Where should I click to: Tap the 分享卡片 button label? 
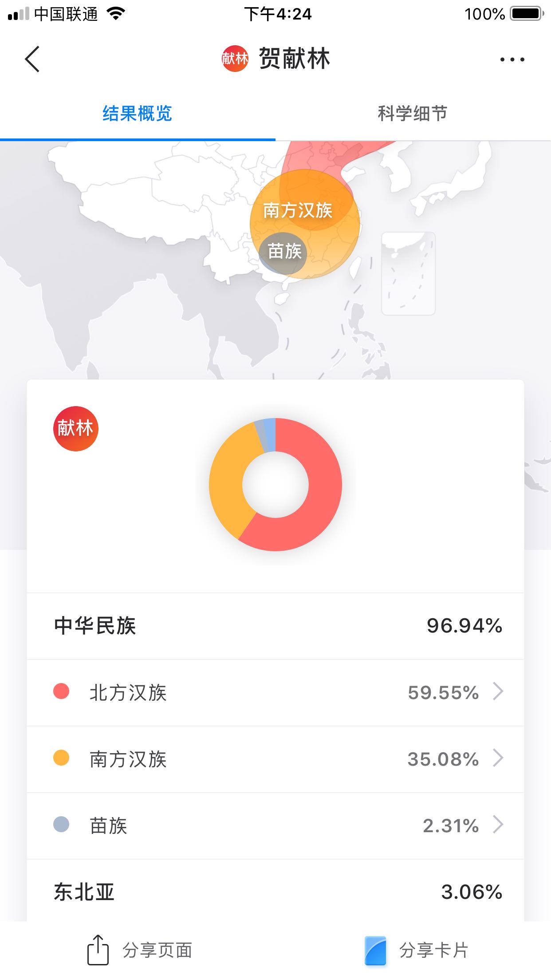pos(433,950)
